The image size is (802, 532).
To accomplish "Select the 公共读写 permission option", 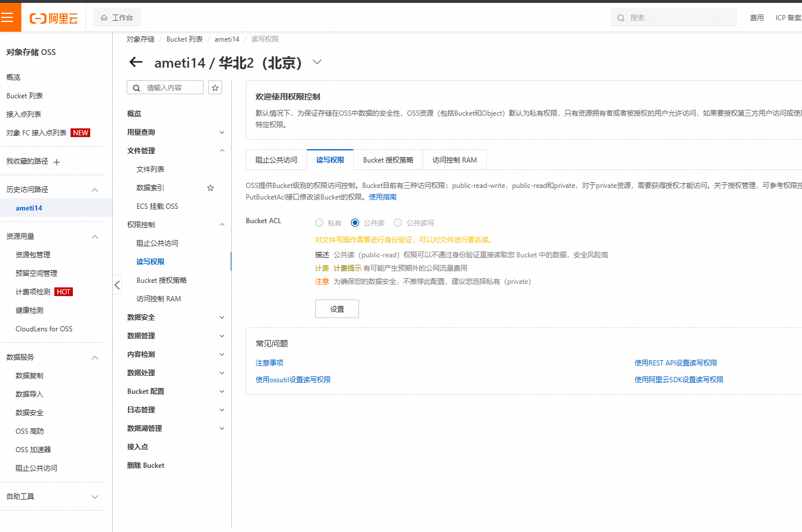I will [x=398, y=223].
